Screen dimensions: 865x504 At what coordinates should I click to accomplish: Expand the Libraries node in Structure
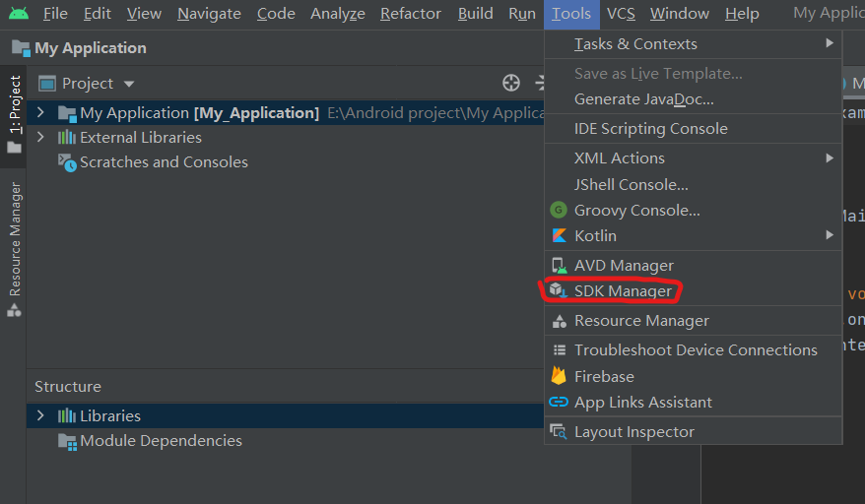click(x=40, y=415)
